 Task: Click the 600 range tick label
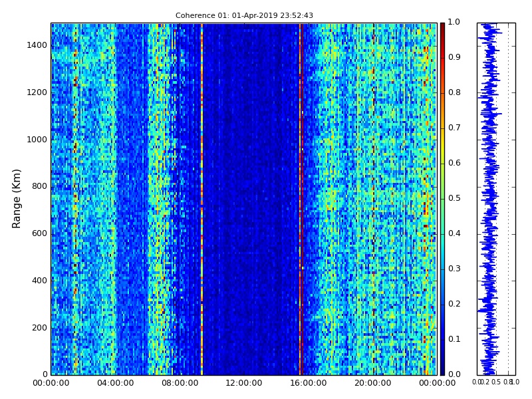tap(39, 233)
